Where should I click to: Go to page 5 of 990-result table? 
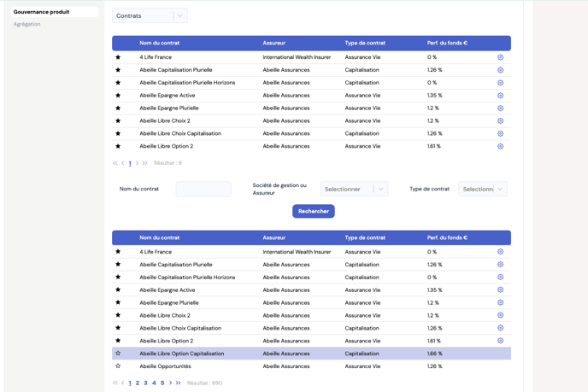pos(162,383)
